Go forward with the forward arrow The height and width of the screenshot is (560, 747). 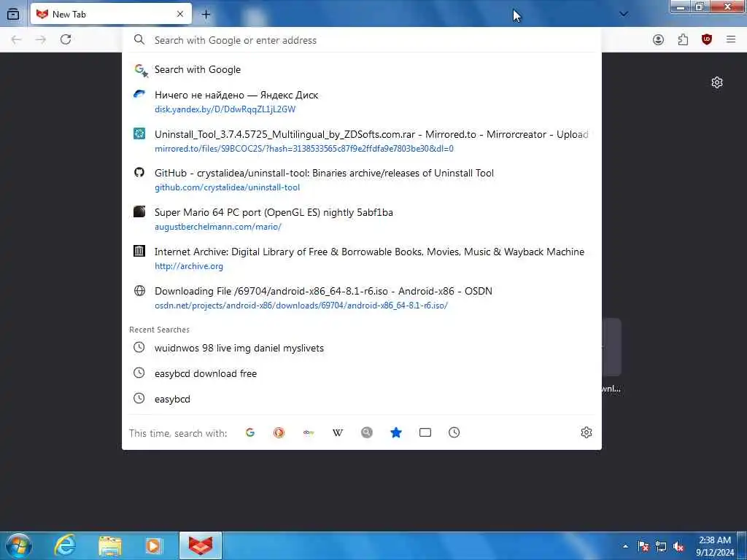click(41, 39)
